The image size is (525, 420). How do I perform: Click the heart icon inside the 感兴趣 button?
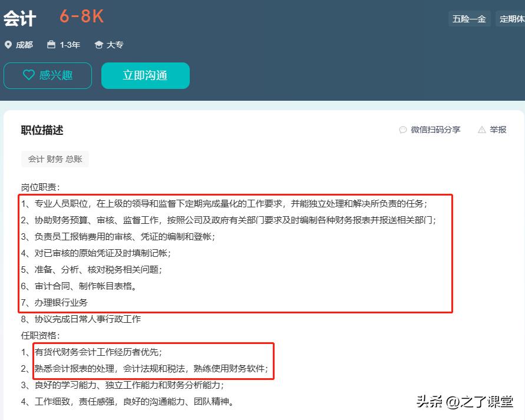tap(28, 75)
